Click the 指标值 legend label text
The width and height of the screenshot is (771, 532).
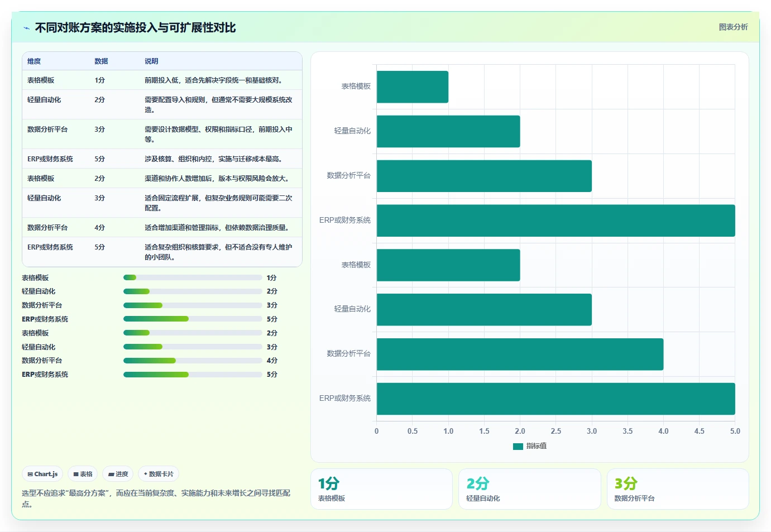coord(537,446)
